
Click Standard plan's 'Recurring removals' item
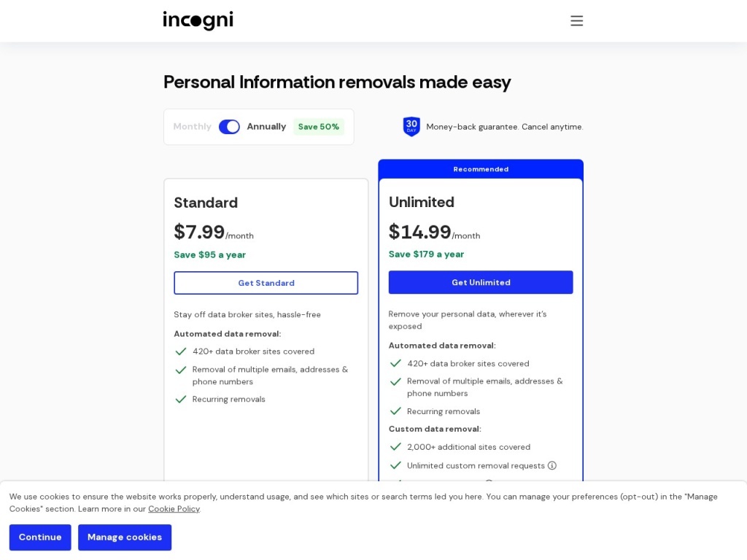228,399
